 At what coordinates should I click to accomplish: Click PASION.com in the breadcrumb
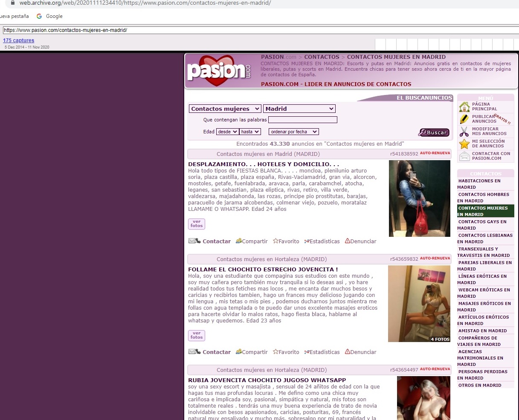278,57
